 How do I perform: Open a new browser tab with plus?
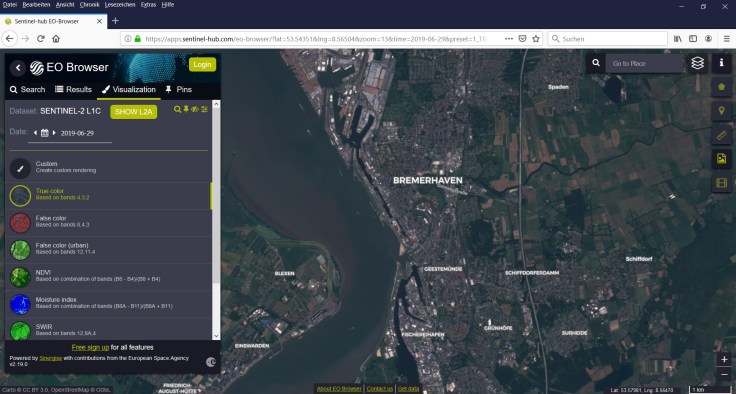tap(115, 21)
